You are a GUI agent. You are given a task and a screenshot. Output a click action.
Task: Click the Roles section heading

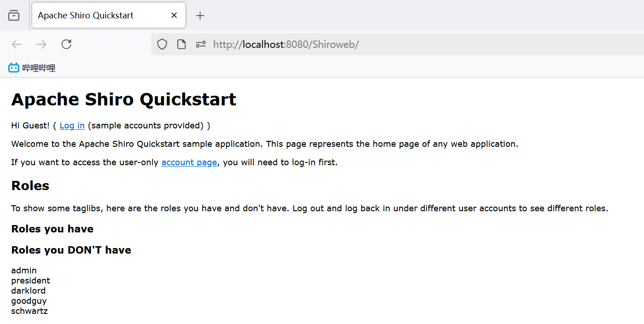[x=30, y=185]
